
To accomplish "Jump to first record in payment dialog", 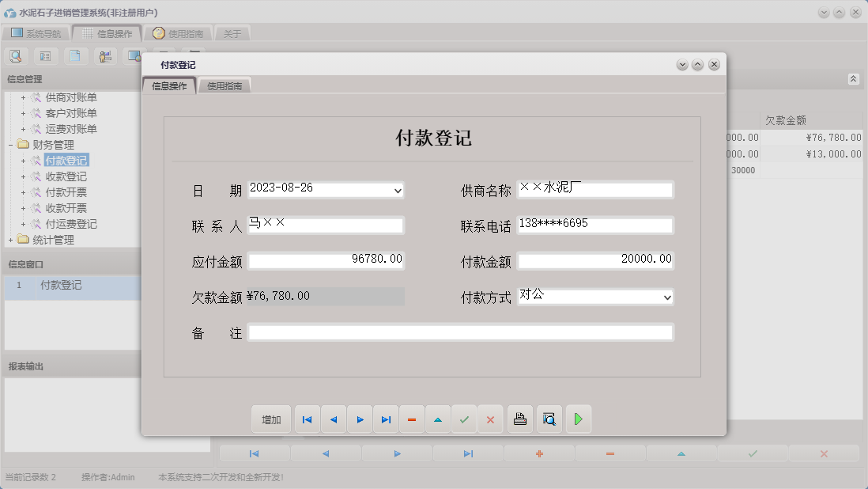I will [x=307, y=419].
